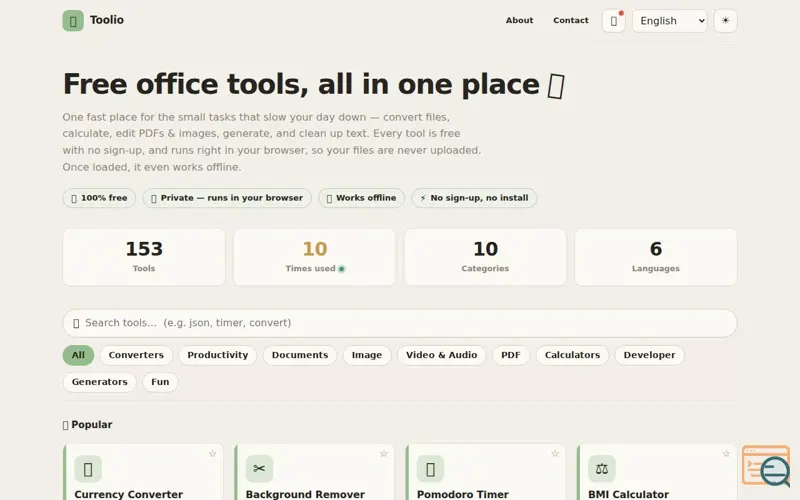This screenshot has width=800, height=500.
Task: Favorite the Background Remover with its star
Action: tap(384, 454)
